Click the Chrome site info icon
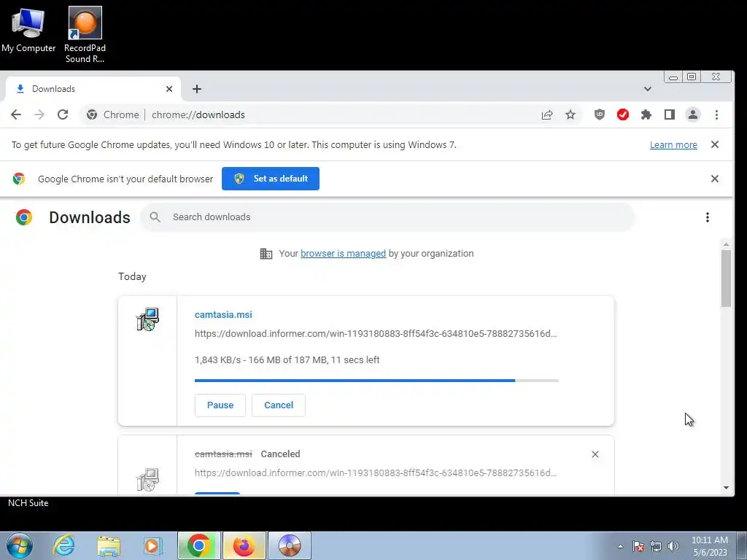747x560 pixels. pos(92,114)
